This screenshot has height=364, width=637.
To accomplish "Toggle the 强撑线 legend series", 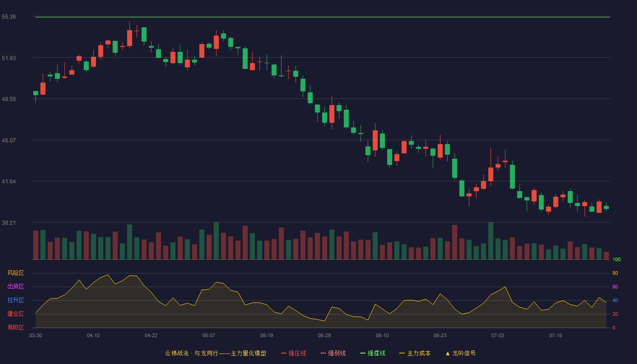I will [373, 353].
